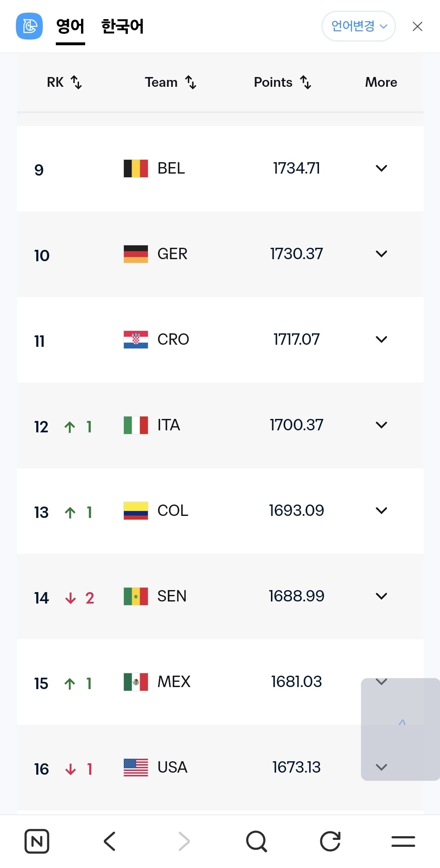
Task: Close the translation view
Action: (417, 26)
